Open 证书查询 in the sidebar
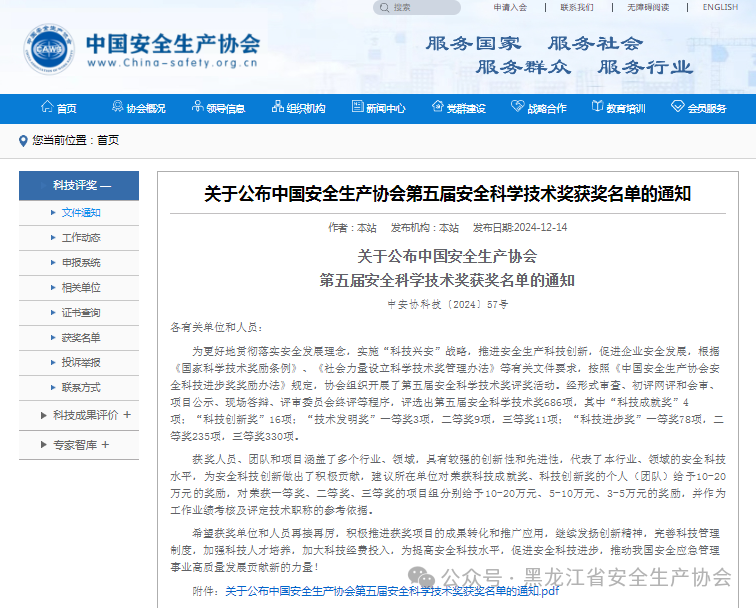756x608 pixels. point(81,312)
